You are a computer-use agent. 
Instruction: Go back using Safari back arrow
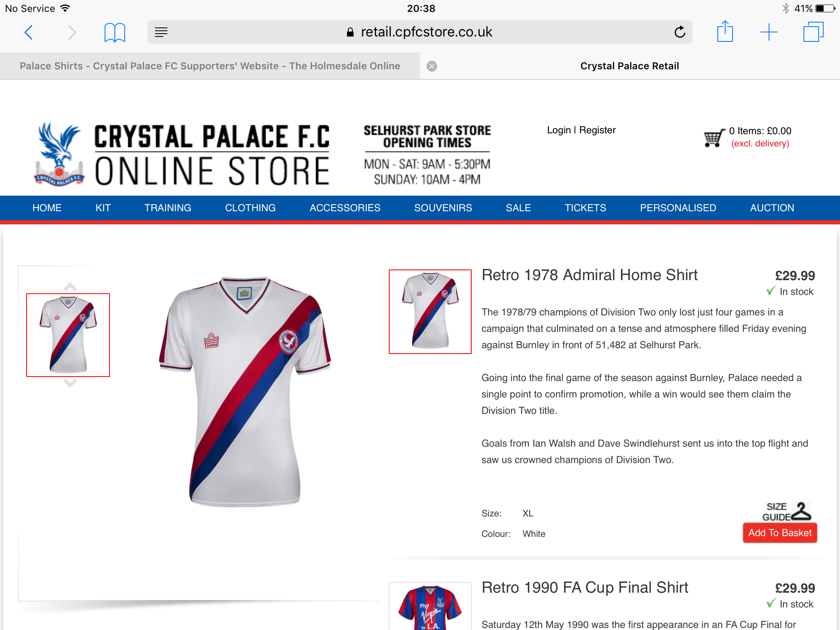[28, 32]
